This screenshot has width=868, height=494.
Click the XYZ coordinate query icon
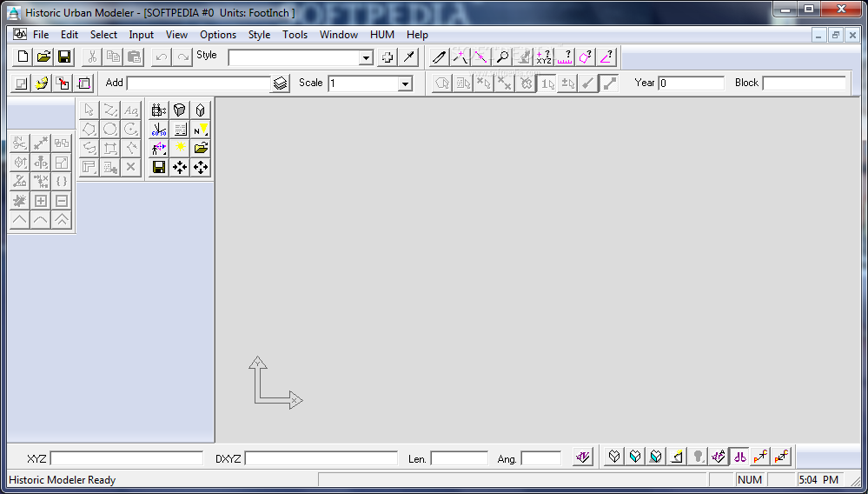tap(544, 57)
